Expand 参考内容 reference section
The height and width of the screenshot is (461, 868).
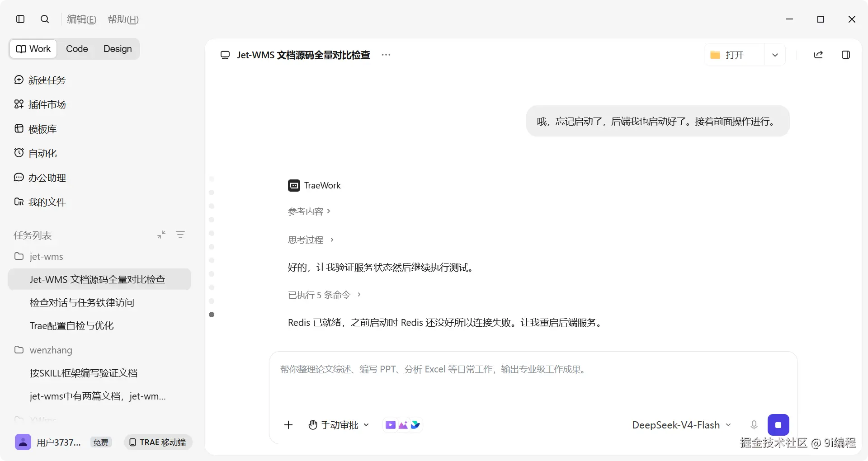point(309,212)
